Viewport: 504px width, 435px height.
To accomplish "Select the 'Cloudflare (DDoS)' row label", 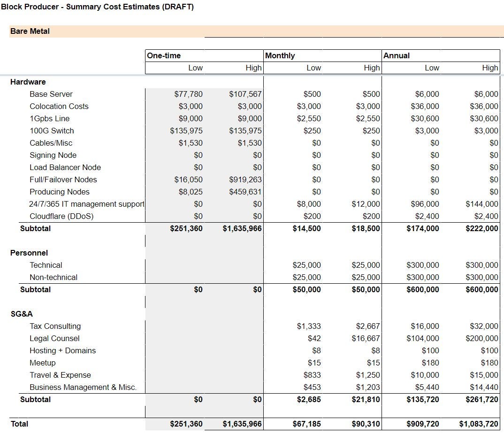I will pyautogui.click(x=61, y=216).
